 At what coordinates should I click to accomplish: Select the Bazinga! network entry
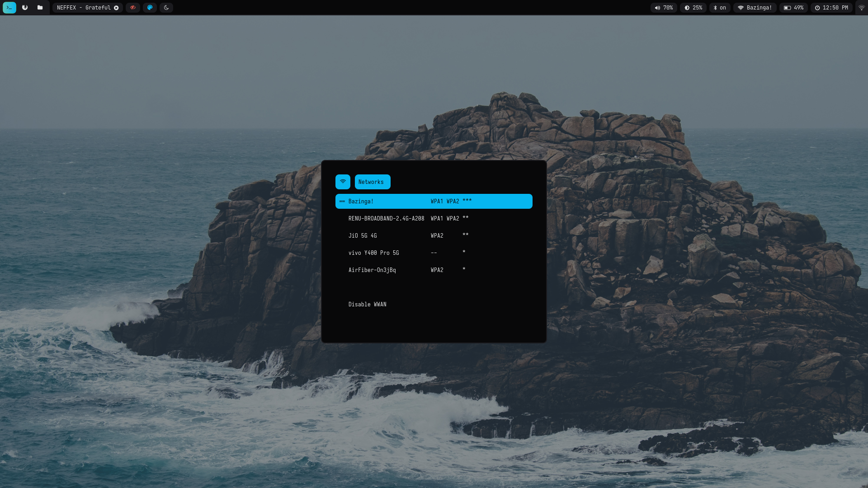tap(434, 201)
